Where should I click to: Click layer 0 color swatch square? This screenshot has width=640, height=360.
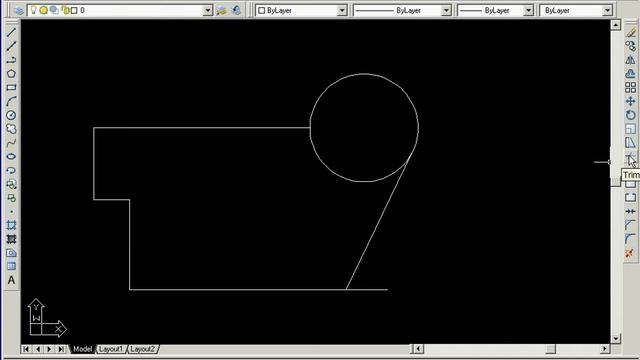coord(74,10)
